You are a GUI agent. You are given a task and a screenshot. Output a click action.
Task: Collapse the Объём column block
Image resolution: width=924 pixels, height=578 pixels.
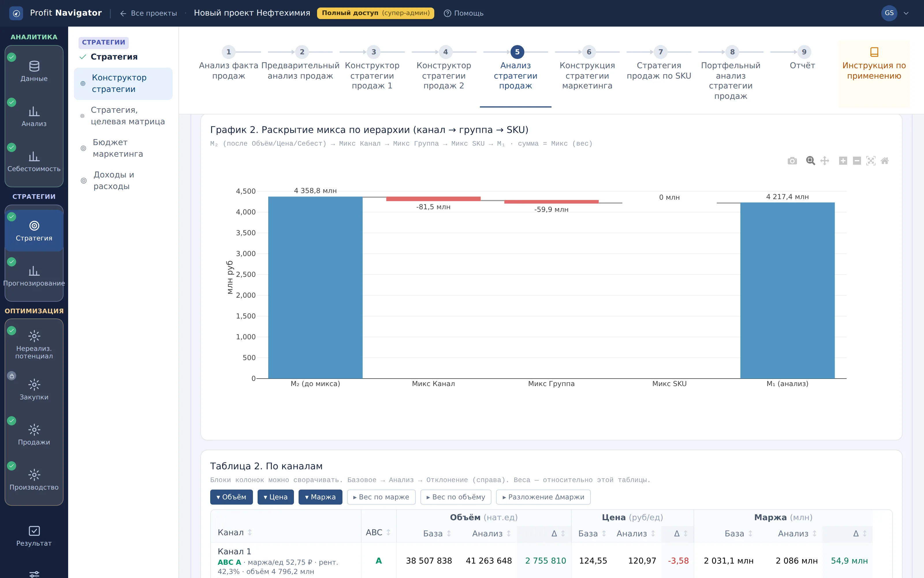click(231, 497)
